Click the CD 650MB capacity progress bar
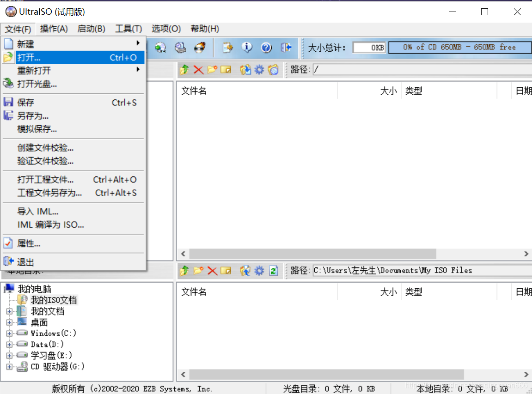This screenshot has width=532, height=394. pyautogui.click(x=459, y=47)
